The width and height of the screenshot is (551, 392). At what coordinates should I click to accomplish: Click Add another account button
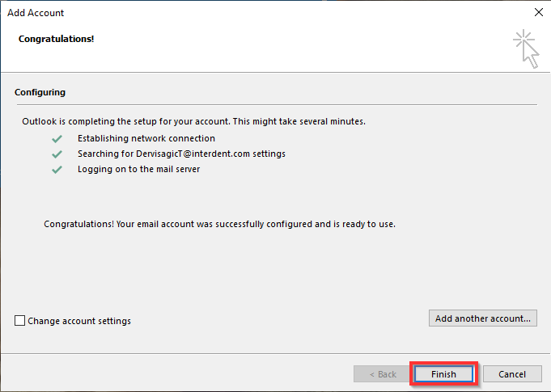pyautogui.click(x=483, y=318)
